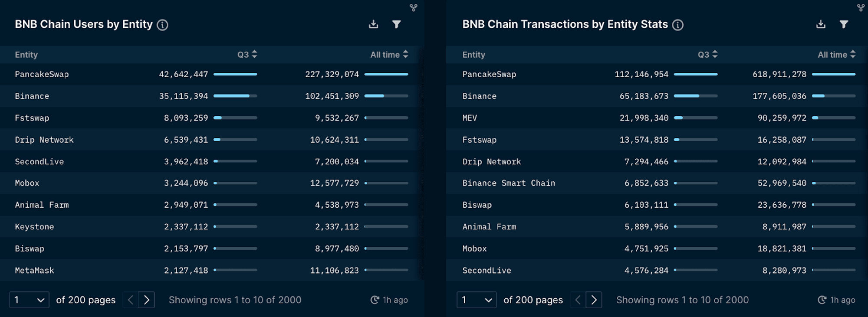Click PancakeSwap Q3 users value 42,642,447

[x=184, y=74]
